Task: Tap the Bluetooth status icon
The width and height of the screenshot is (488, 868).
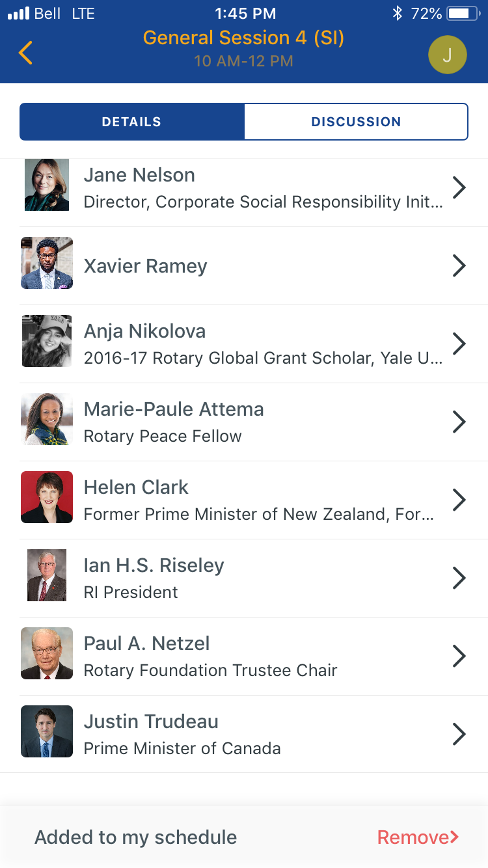Action: [398, 14]
